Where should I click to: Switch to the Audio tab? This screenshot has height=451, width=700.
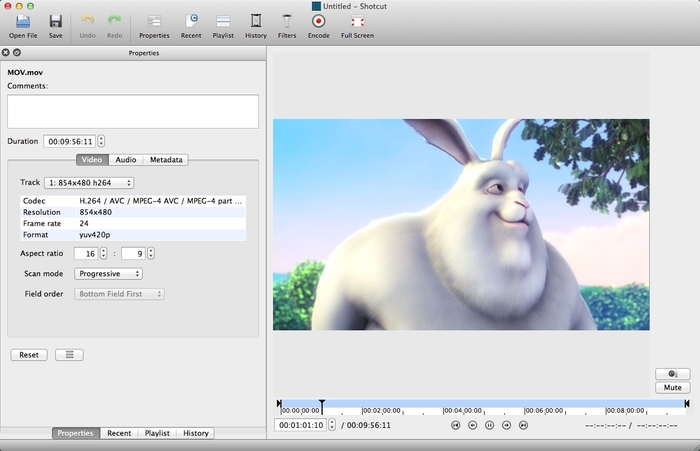(126, 160)
